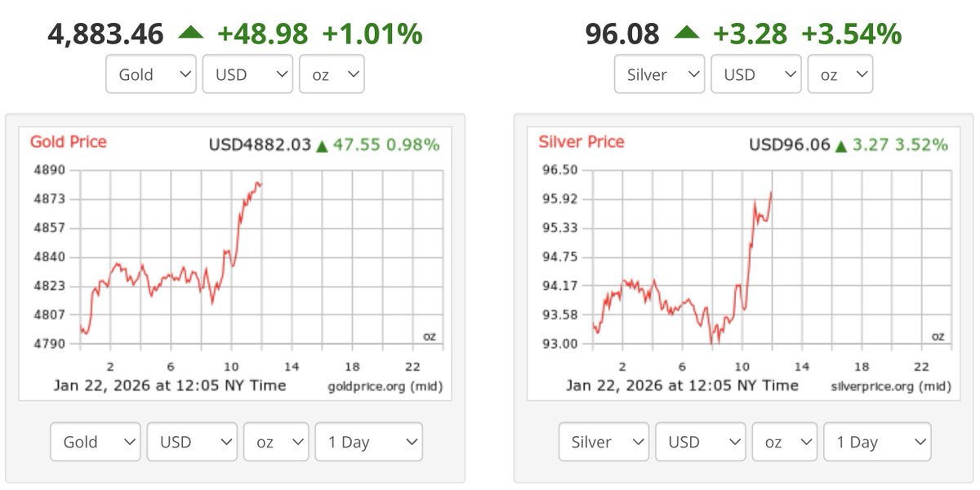Change USD below the gold chart
The image size is (980, 490).
[x=192, y=442]
